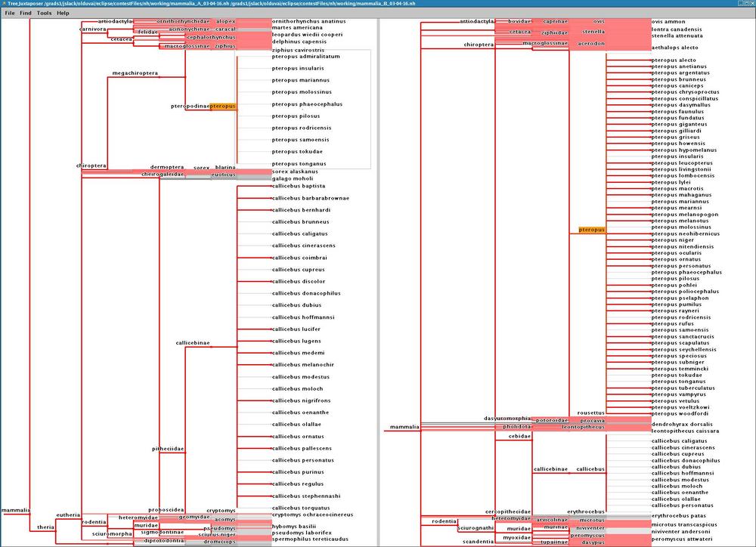Image resolution: width=756 pixels, height=547 pixels.
Task: Select the cheirogaleidae node
Action: click(163, 175)
